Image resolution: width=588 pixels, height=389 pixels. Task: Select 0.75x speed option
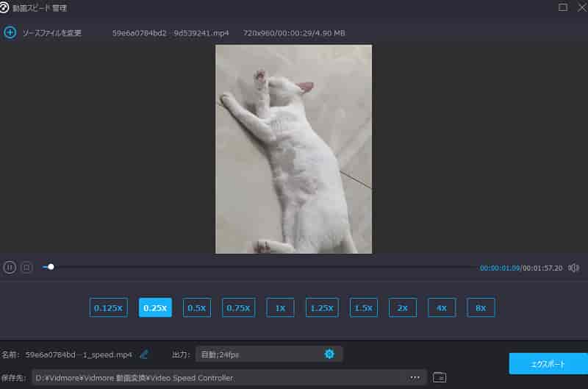[x=238, y=307]
